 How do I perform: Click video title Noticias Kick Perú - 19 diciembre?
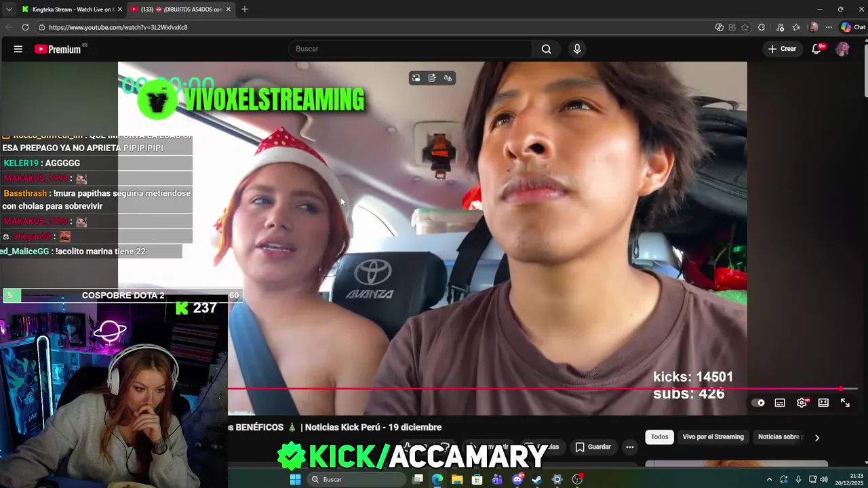373,428
